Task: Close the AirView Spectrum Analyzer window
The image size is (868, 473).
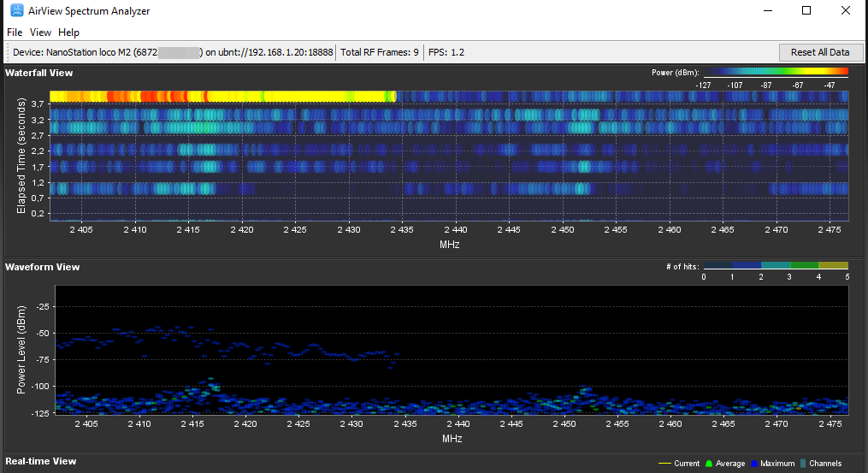Action: click(845, 10)
